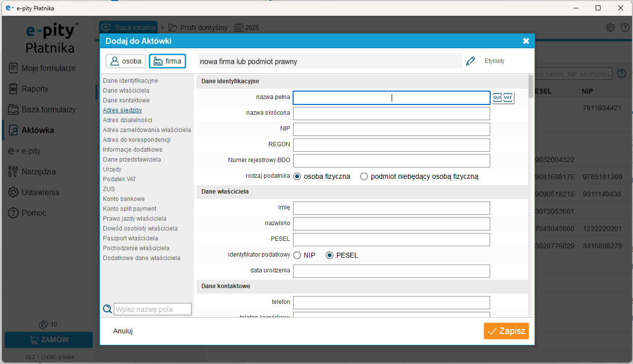Click the ZAMÓW shopping cart button
Viewport: 633px width, 364px height.
tap(49, 340)
